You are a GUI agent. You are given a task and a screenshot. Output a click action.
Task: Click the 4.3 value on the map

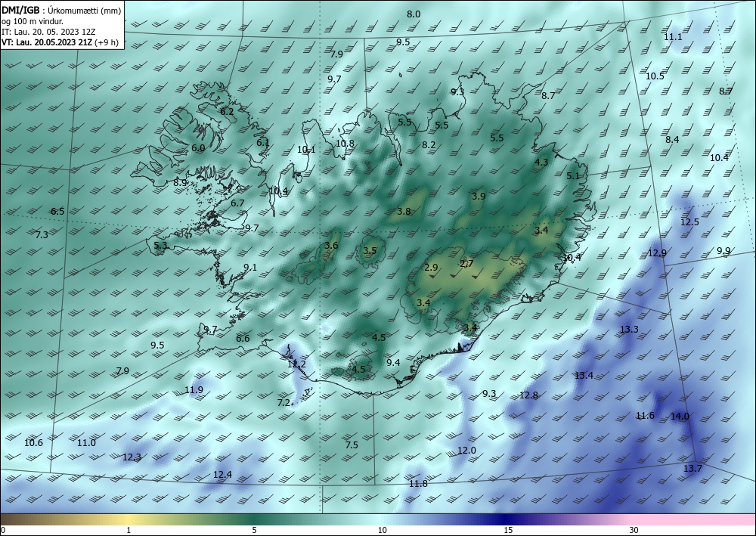[541, 162]
